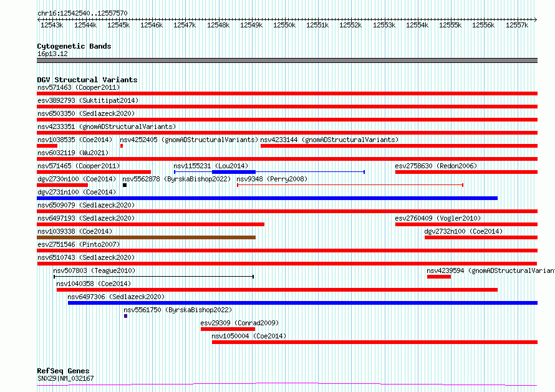The image size is (555, 392).
Task: Click the nsv1039338 (Coe2014) label text
Action: pos(75,231)
